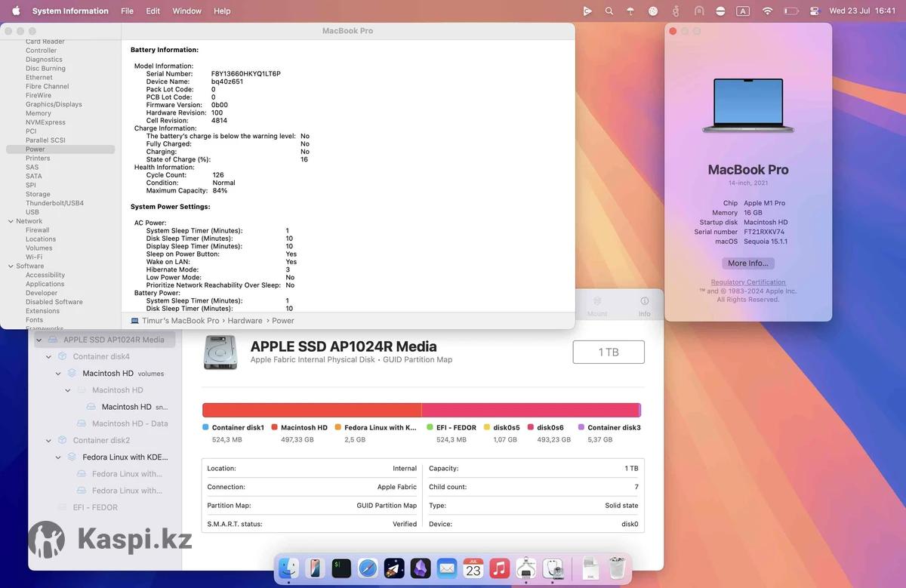The image size is (906, 588).
Task: Click the More Info... button
Action: coord(748,263)
